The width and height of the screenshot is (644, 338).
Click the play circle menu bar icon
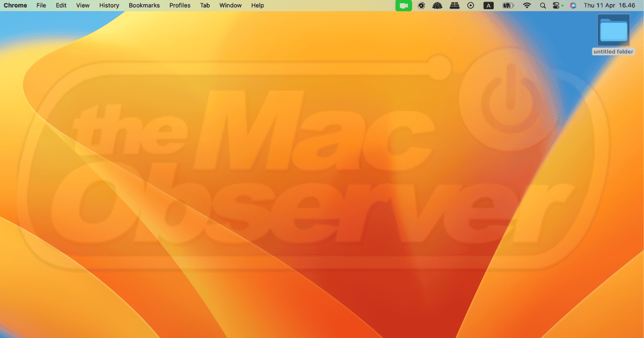coord(471,5)
